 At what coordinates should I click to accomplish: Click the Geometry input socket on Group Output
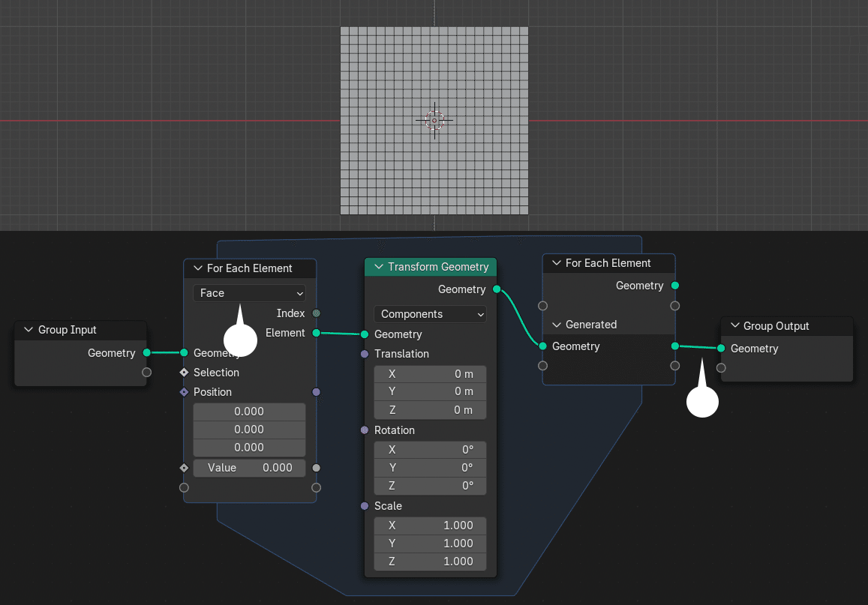pos(721,348)
